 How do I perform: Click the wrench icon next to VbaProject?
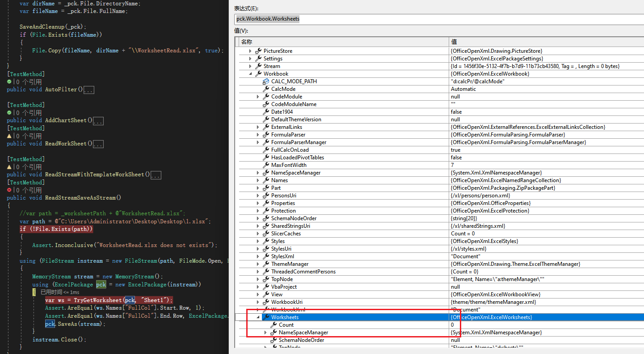click(x=265, y=286)
